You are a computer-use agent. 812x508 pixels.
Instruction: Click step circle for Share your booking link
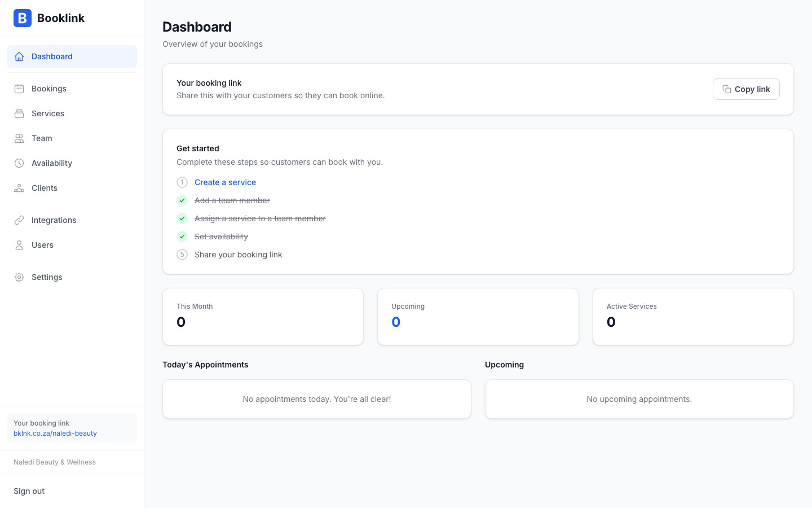182,255
